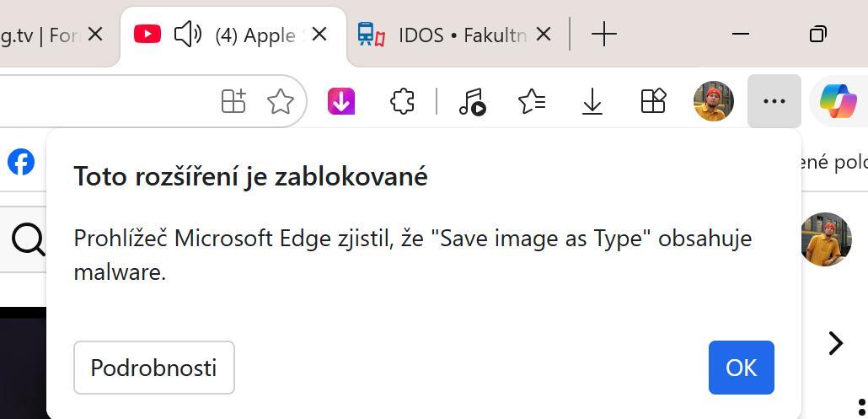Viewport: 868px width, 419px height.
Task: Open a new browser tab
Action: click(x=604, y=34)
